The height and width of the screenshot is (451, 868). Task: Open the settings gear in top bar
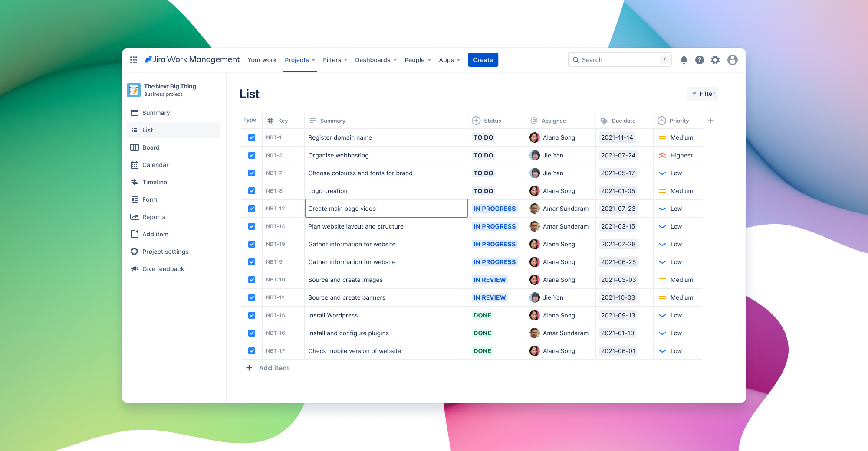tap(715, 60)
